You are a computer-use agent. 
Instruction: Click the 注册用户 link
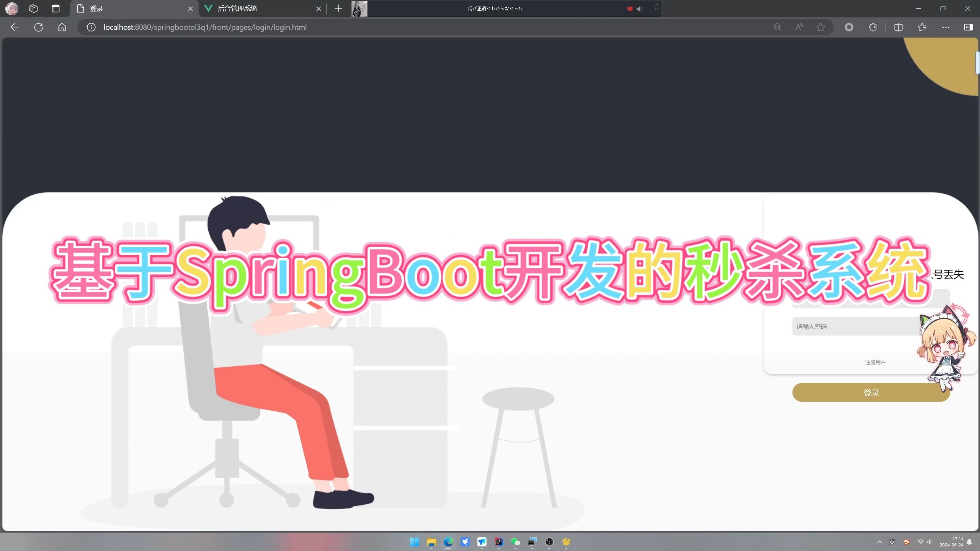coord(875,362)
